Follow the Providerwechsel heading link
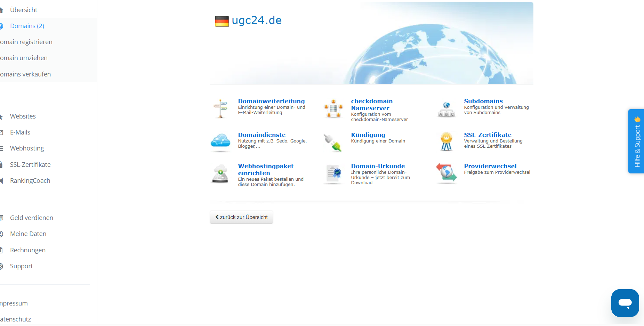 click(490, 166)
